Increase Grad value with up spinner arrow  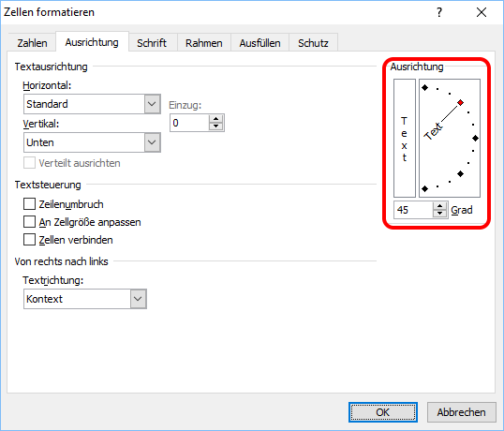pos(440,206)
